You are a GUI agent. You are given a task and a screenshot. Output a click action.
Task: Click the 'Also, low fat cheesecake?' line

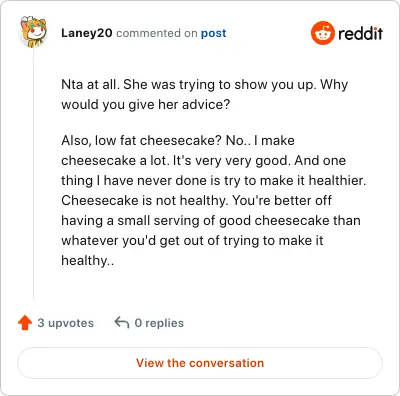point(178,140)
